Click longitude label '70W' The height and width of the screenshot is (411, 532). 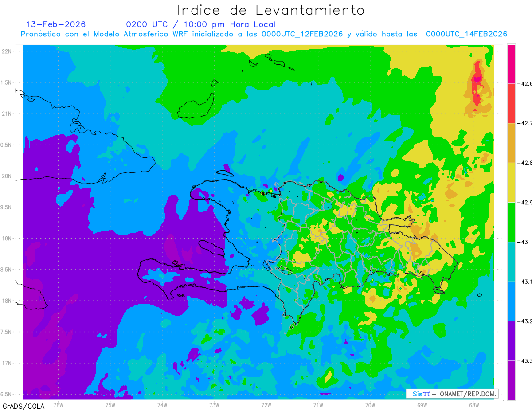point(370,404)
